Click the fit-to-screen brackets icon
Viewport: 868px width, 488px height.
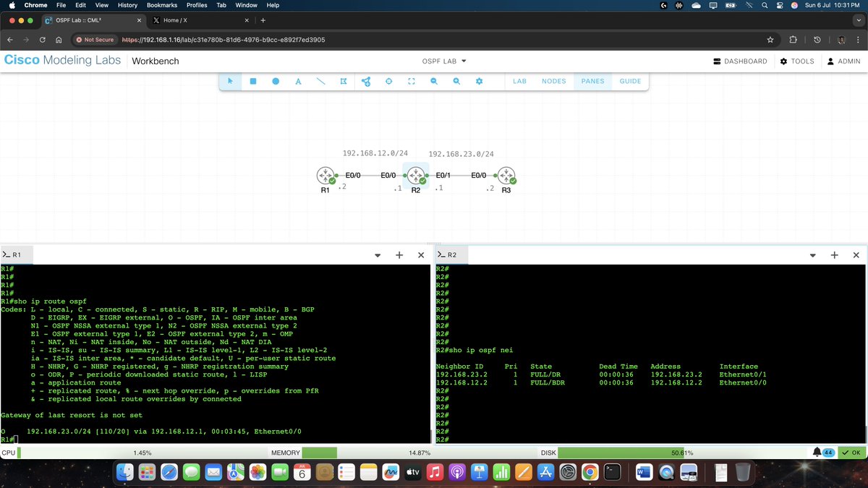411,82
